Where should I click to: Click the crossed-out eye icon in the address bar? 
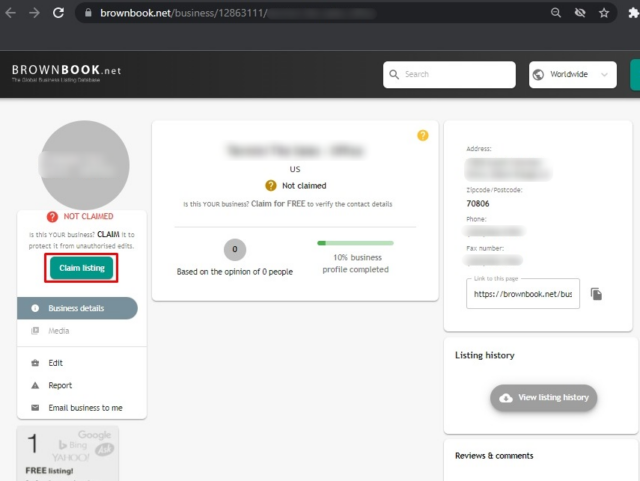pyautogui.click(x=580, y=13)
